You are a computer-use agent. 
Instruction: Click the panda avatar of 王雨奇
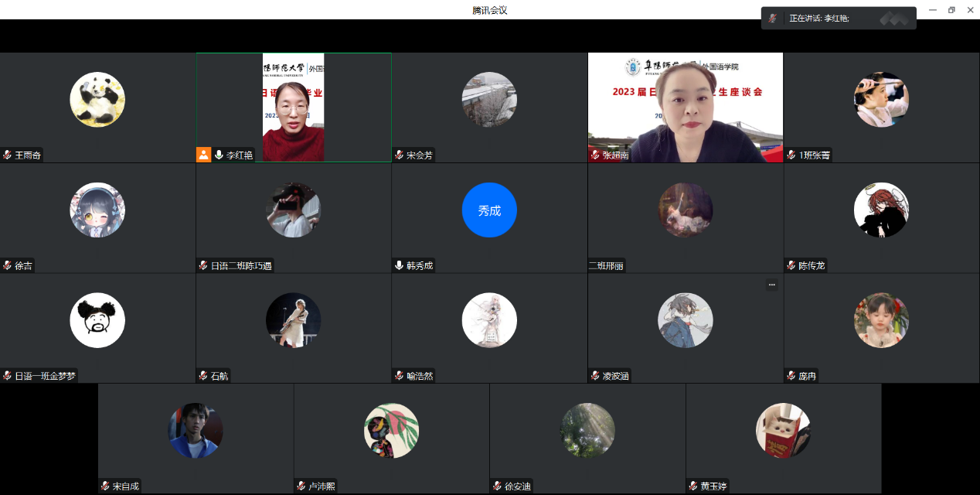(x=97, y=100)
